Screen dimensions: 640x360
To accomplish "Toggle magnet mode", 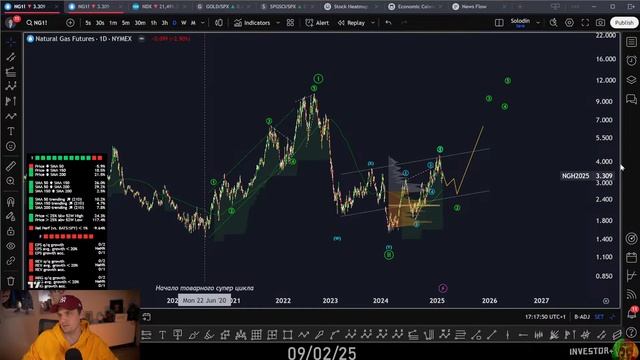I will coord(11,202).
